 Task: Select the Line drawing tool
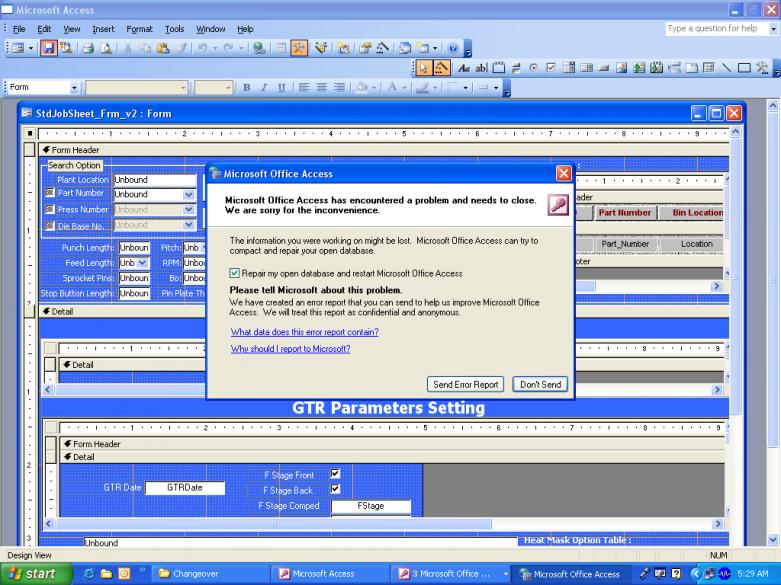point(726,68)
